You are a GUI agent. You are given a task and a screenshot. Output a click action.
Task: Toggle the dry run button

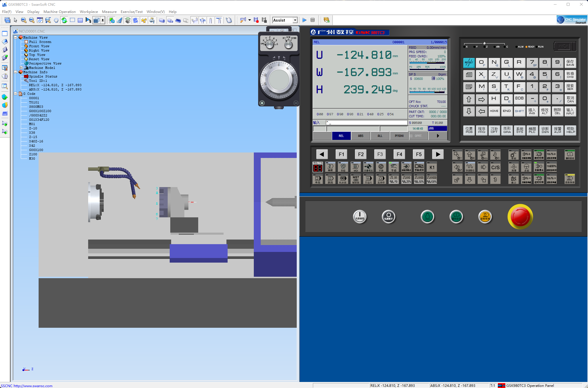[368, 179]
